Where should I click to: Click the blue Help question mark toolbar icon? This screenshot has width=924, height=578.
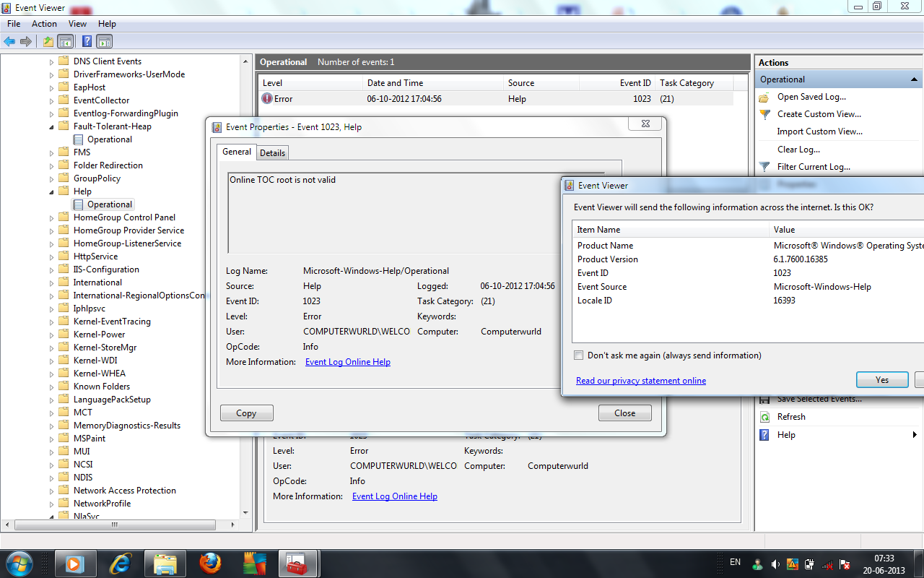point(87,41)
